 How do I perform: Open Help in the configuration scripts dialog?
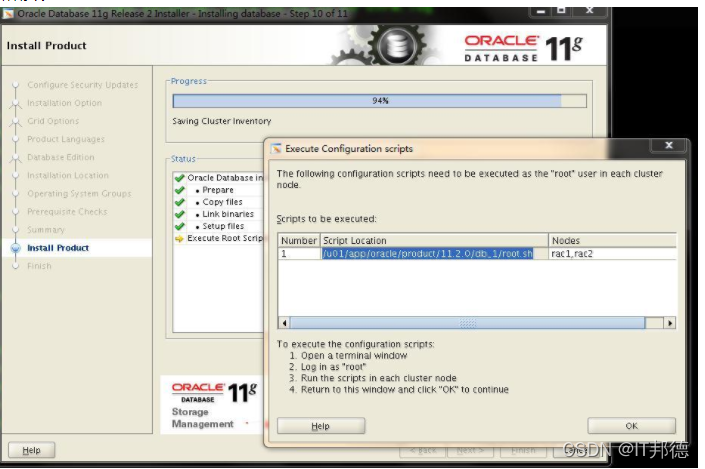pyautogui.click(x=321, y=425)
